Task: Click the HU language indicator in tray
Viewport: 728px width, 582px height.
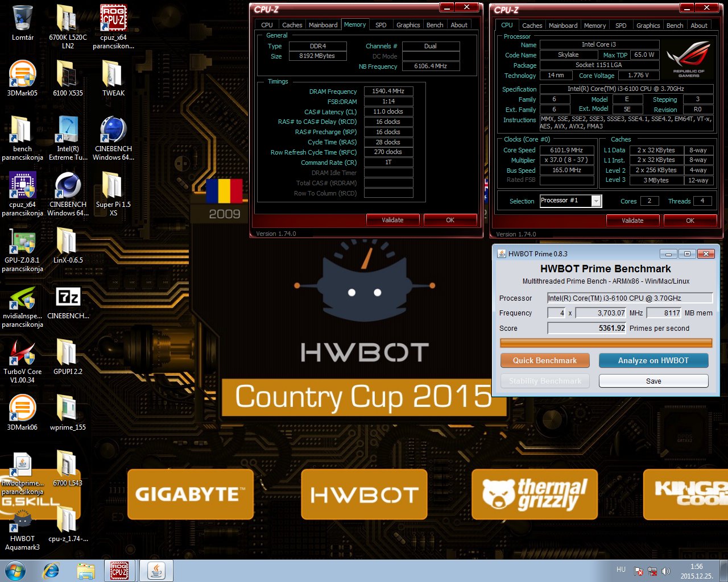Action: coord(621,569)
